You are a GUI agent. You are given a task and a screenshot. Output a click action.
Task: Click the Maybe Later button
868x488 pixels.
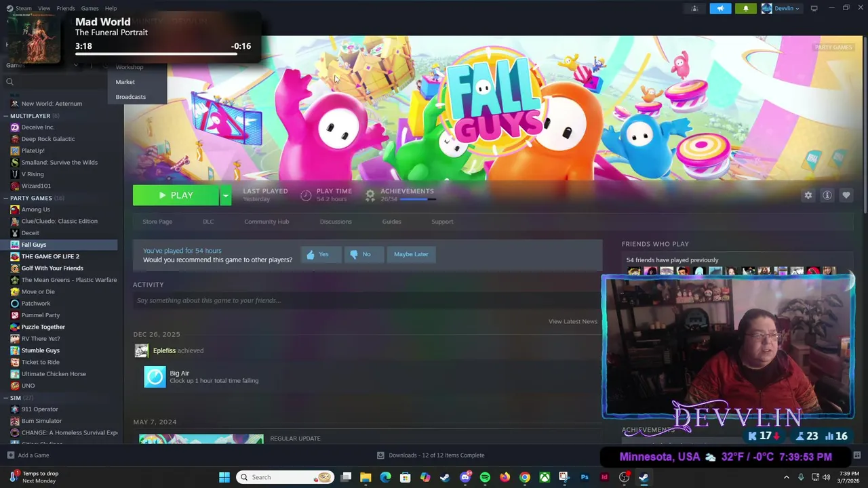coord(411,254)
